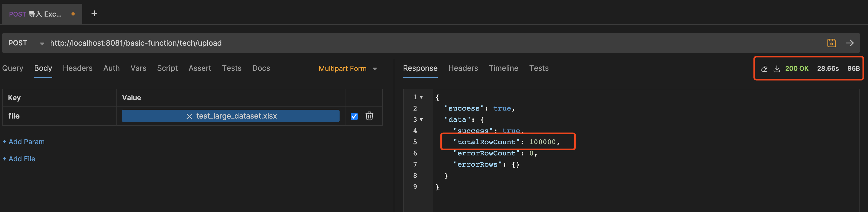Toggle the file param enabled checkbox
The width and height of the screenshot is (868, 212).
pyautogui.click(x=354, y=116)
